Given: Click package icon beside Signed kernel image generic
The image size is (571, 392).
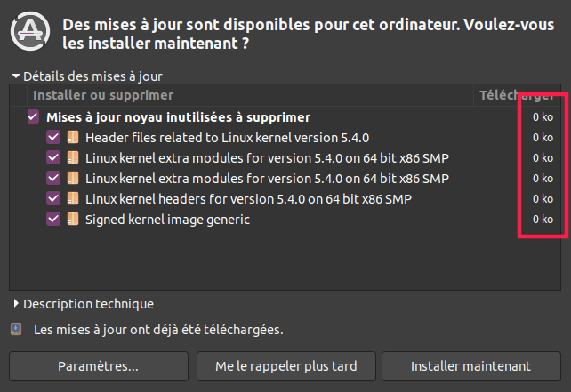Looking at the screenshot, I should [x=73, y=220].
